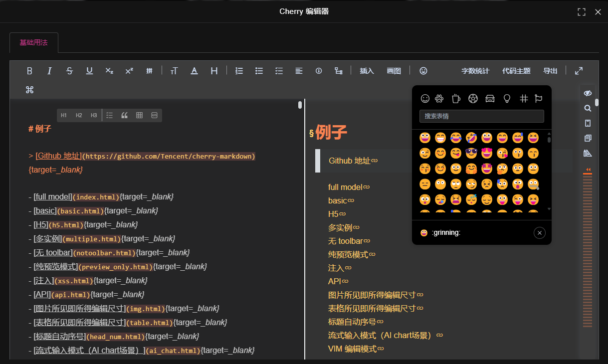Switch emoji category to the paw tab

439,98
